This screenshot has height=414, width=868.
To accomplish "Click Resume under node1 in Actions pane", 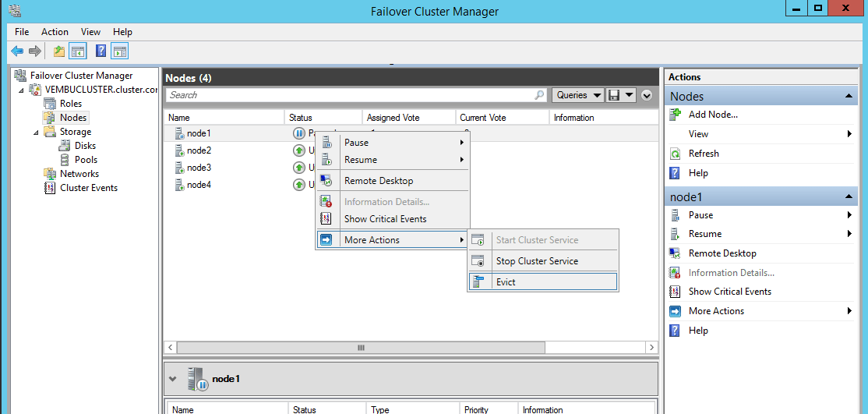I will [x=704, y=234].
